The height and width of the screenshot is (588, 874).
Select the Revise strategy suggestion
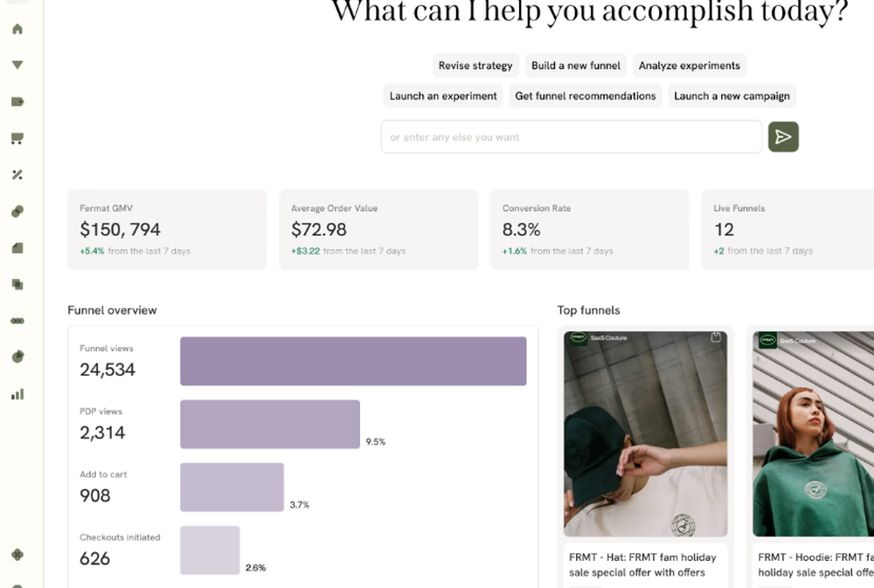(475, 66)
